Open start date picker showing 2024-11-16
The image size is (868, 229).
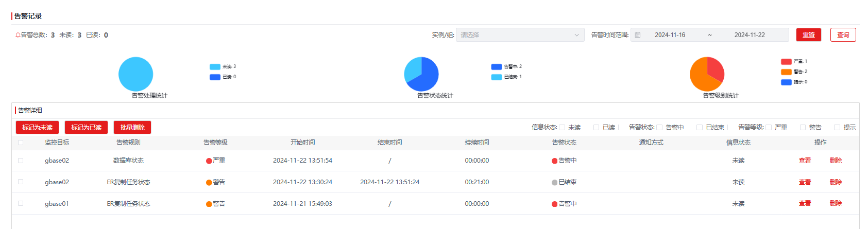[x=670, y=35]
